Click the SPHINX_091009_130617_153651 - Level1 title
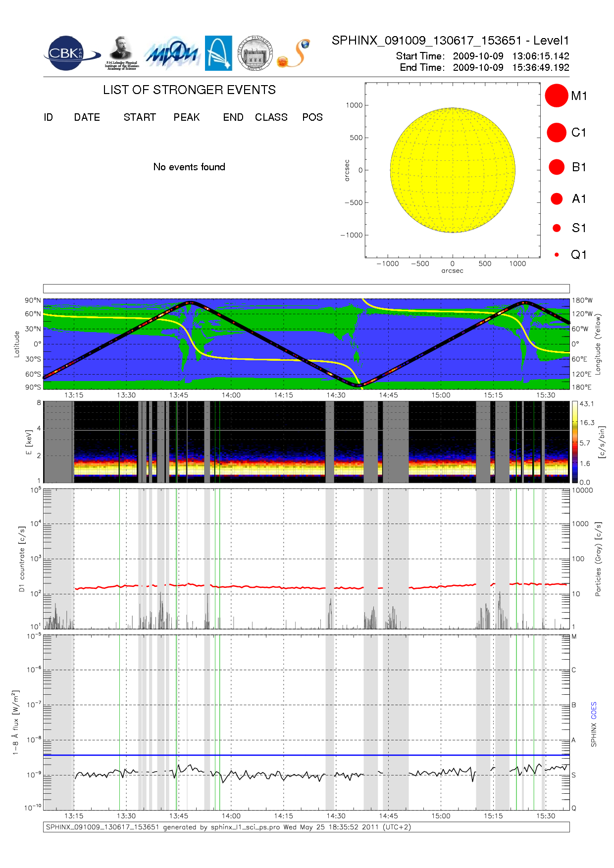Viewport: 614px width, 868px height. (x=451, y=41)
